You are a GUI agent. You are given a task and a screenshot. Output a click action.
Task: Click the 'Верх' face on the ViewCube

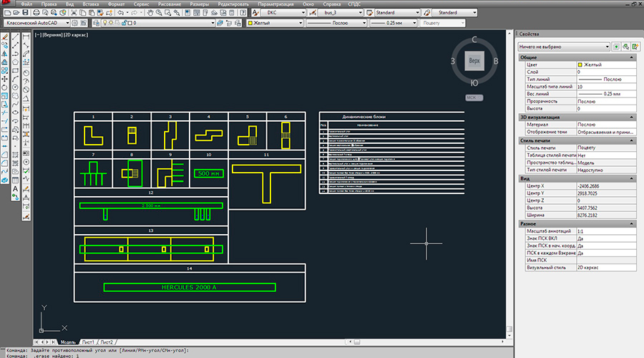tap(474, 62)
